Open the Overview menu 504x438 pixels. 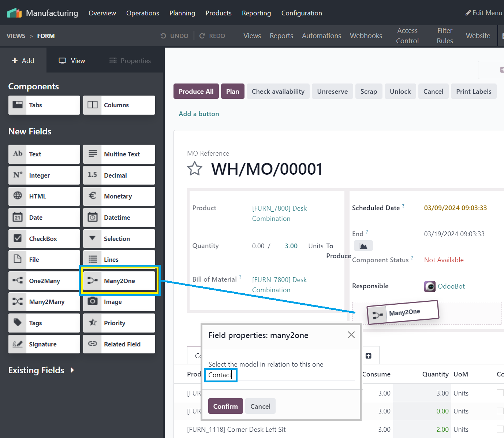click(102, 13)
